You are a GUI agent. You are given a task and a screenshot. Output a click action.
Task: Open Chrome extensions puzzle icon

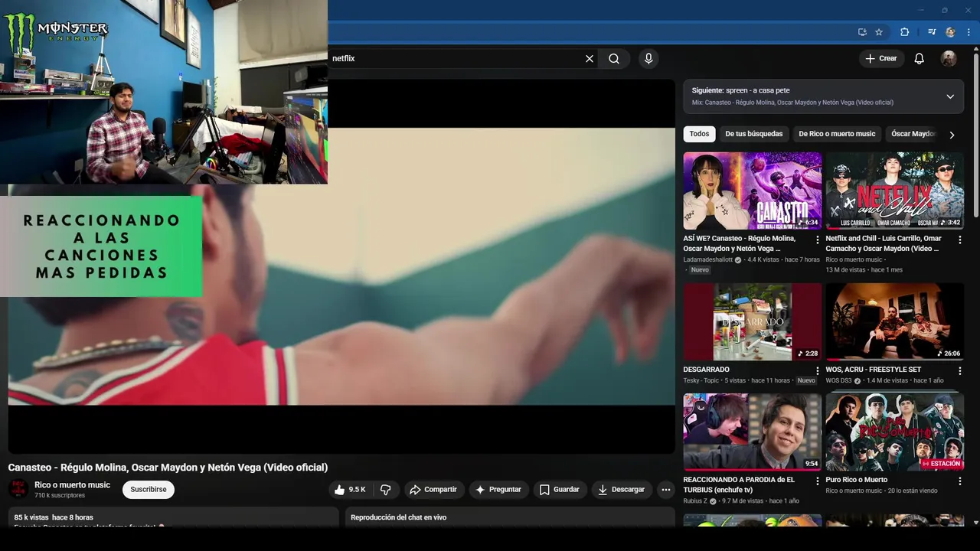click(x=904, y=32)
